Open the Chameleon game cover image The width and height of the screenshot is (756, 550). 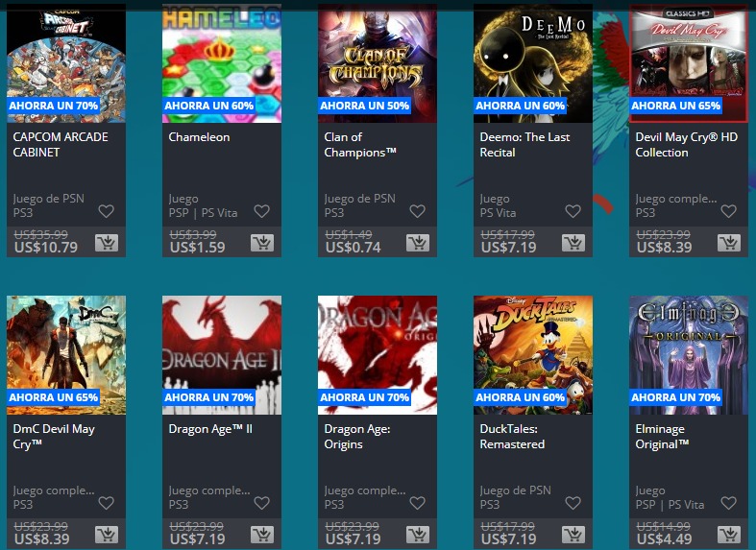222,63
